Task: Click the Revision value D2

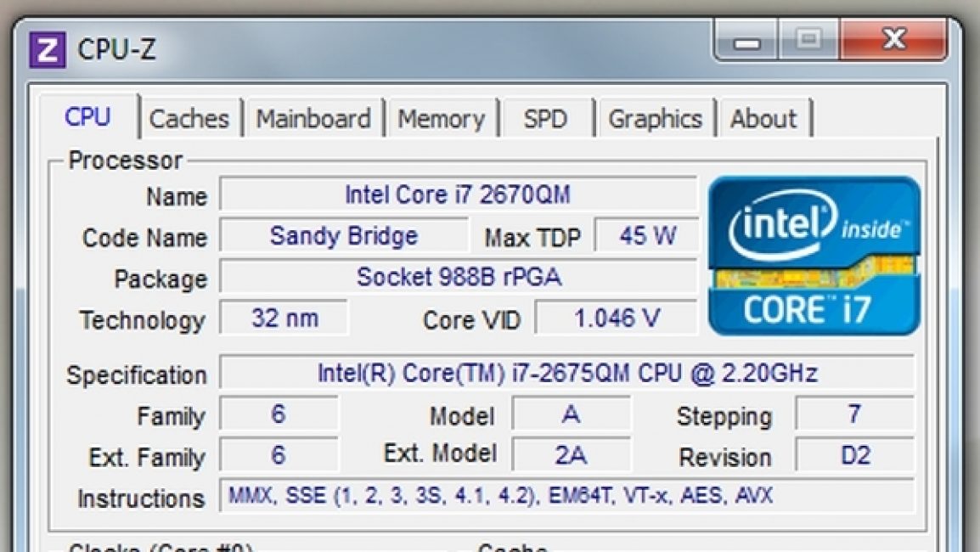Action: (x=854, y=454)
